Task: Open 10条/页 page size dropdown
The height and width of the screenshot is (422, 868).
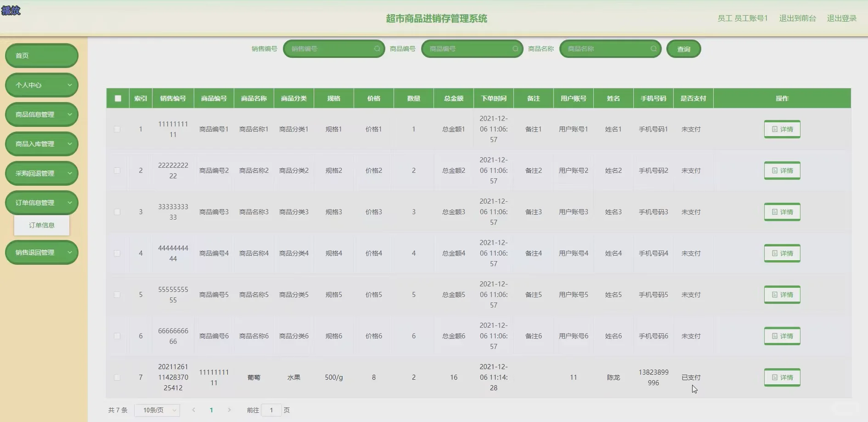Action: coord(157,410)
